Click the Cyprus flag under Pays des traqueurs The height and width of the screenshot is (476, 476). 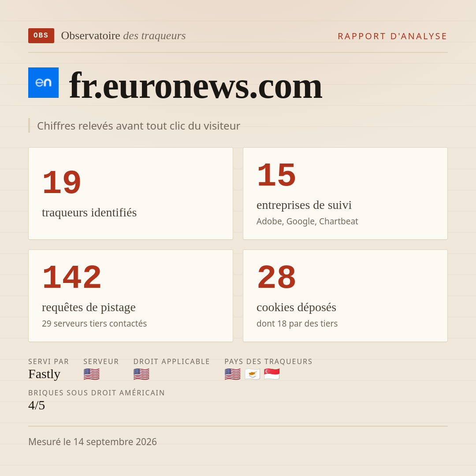tap(252, 374)
